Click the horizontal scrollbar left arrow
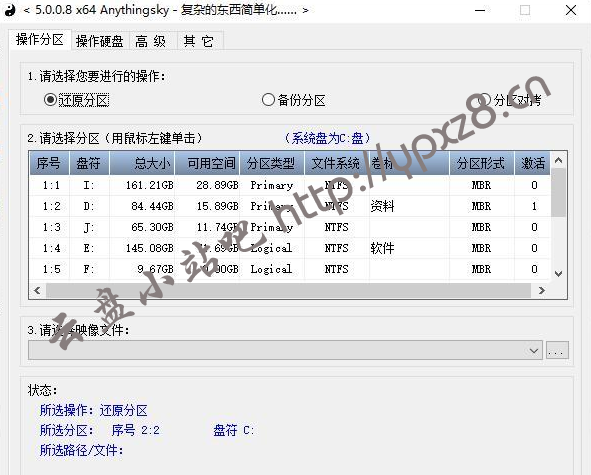The image size is (591, 475). [x=37, y=290]
